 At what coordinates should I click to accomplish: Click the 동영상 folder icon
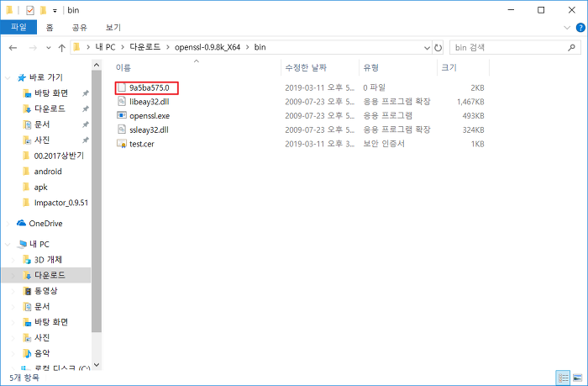[27, 291]
